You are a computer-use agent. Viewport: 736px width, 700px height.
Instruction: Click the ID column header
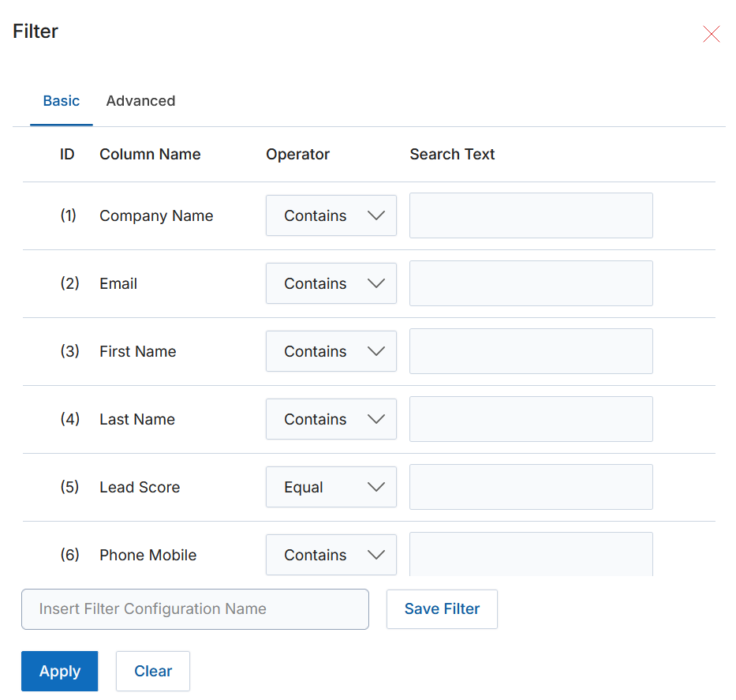point(67,154)
